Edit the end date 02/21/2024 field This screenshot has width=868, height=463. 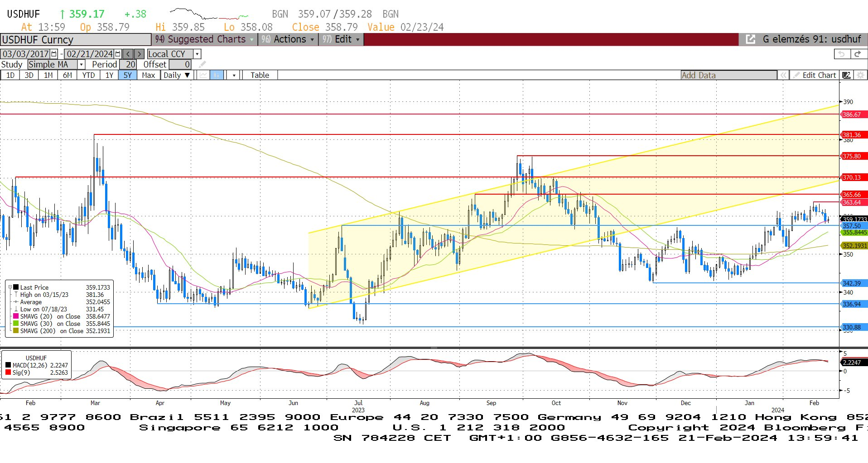90,54
